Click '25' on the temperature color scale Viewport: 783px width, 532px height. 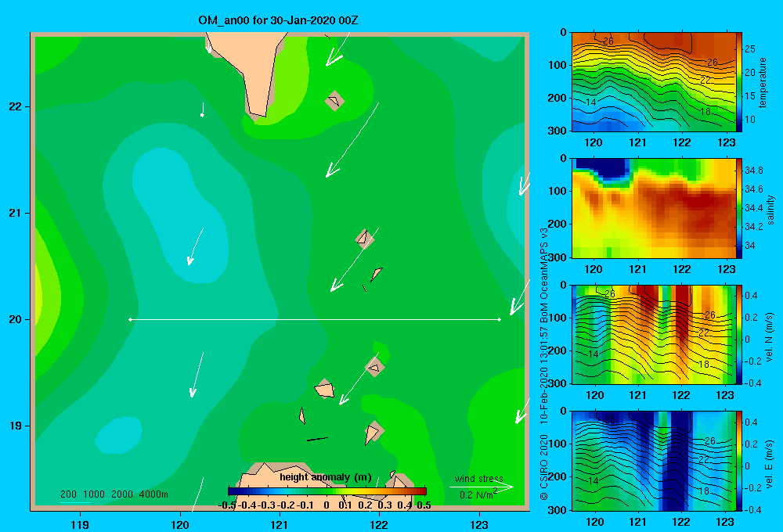750,49
